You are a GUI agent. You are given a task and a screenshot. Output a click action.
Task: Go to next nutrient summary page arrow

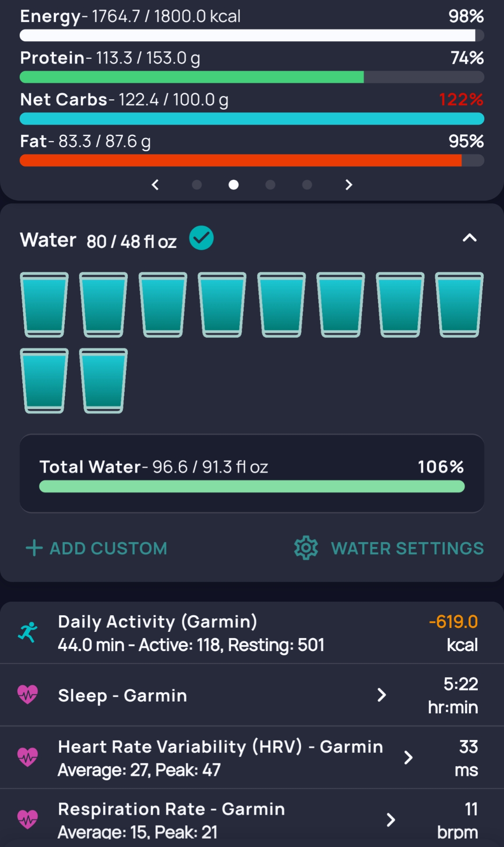(349, 185)
